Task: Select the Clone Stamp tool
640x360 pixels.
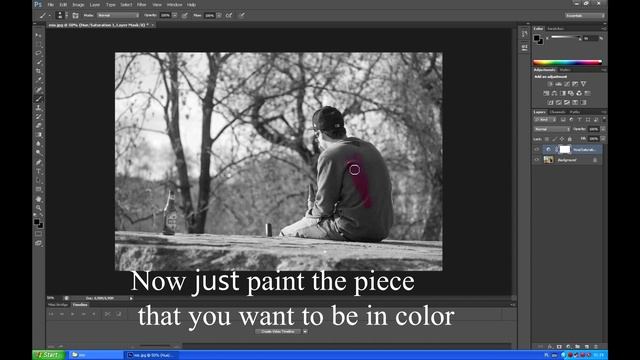Action: pos(38,108)
